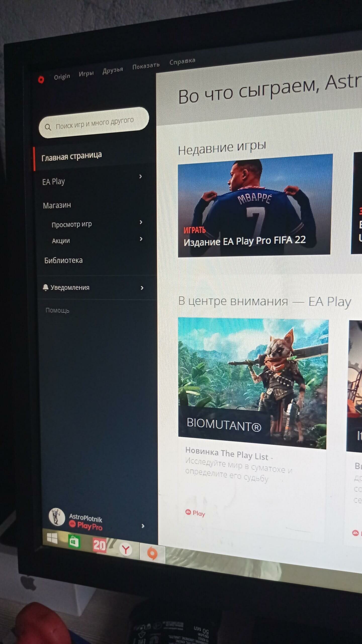Screen dimensions: 362x644
Task: Open the Друзья menu
Action: (x=113, y=70)
